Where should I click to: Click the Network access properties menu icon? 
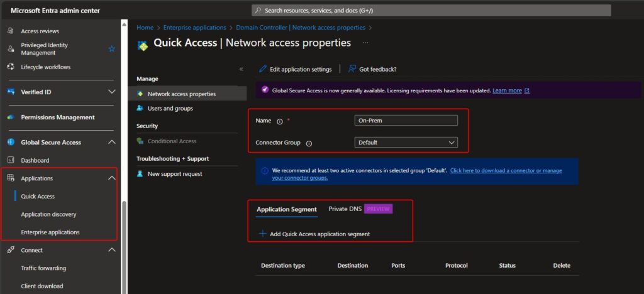(140, 94)
